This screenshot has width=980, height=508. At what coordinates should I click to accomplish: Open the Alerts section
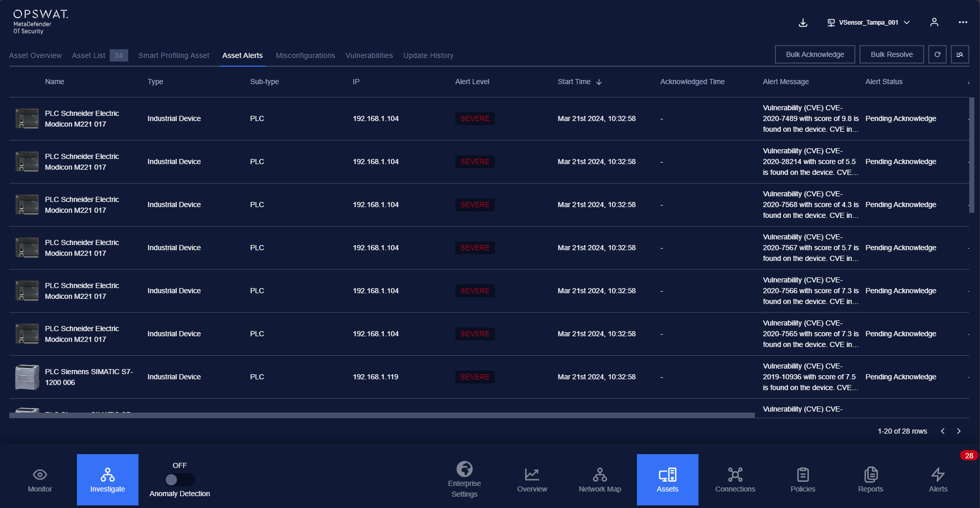point(938,480)
